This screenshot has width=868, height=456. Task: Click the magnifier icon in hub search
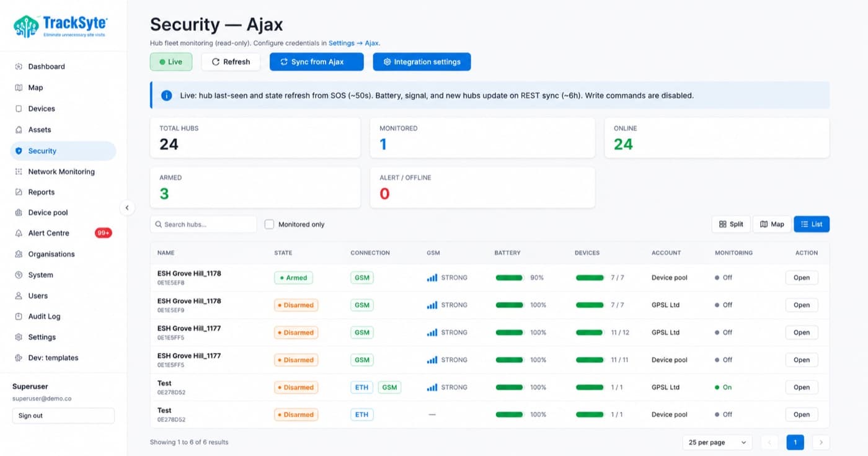pos(159,225)
